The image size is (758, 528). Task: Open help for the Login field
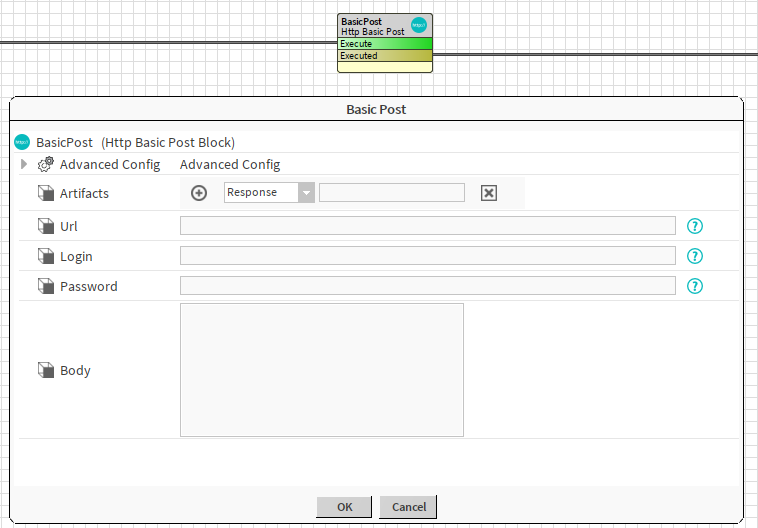pos(696,256)
